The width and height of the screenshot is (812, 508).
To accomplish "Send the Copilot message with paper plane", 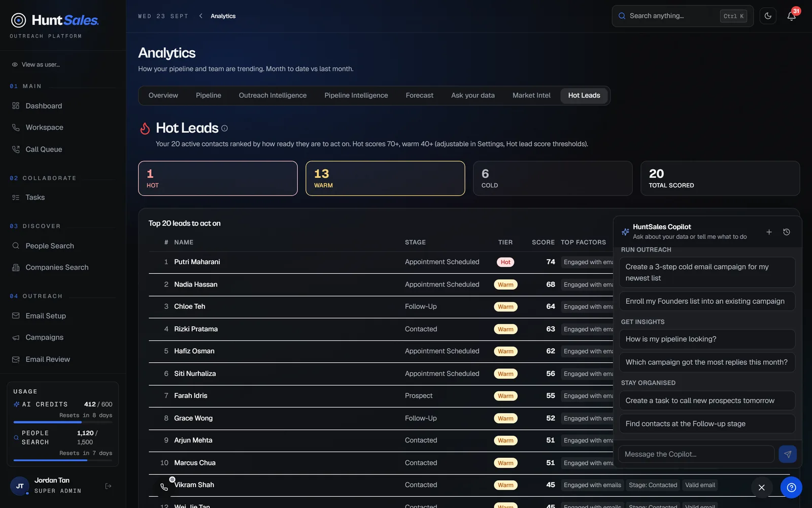I will point(788,454).
